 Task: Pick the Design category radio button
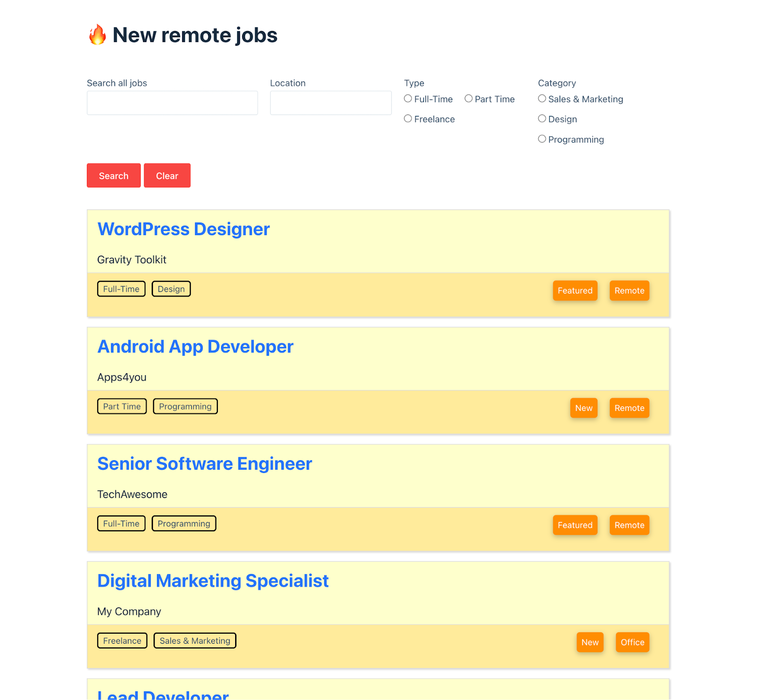(542, 119)
